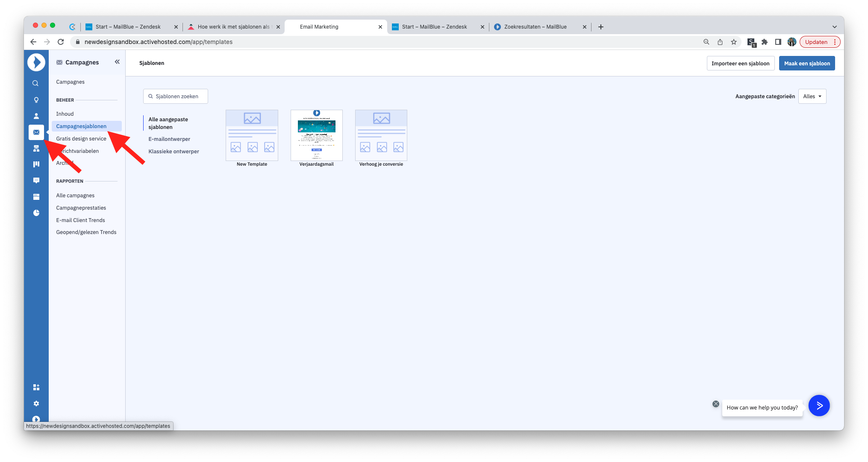
Task: Close the Email Marketing tab
Action: (380, 27)
